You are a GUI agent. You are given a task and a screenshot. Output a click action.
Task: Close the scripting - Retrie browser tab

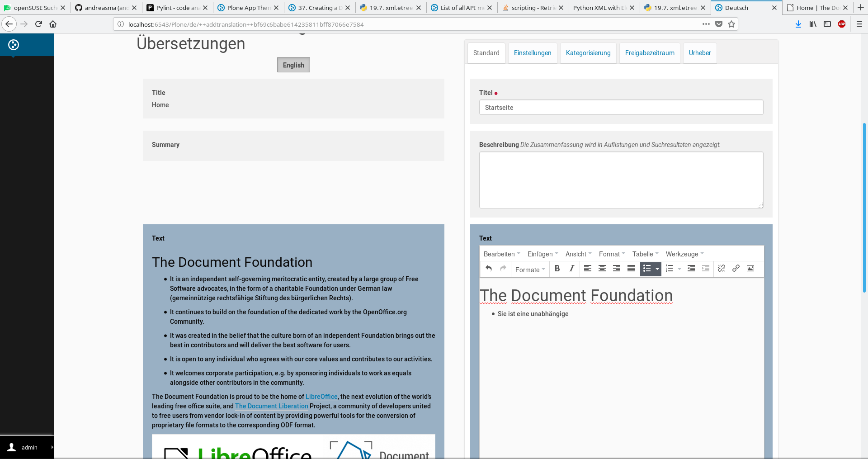pyautogui.click(x=561, y=8)
